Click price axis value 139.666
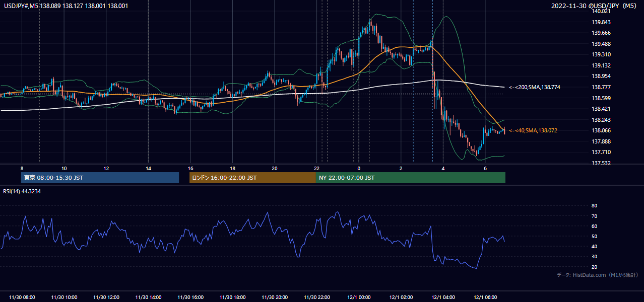This screenshot has width=644, height=302. (601, 33)
